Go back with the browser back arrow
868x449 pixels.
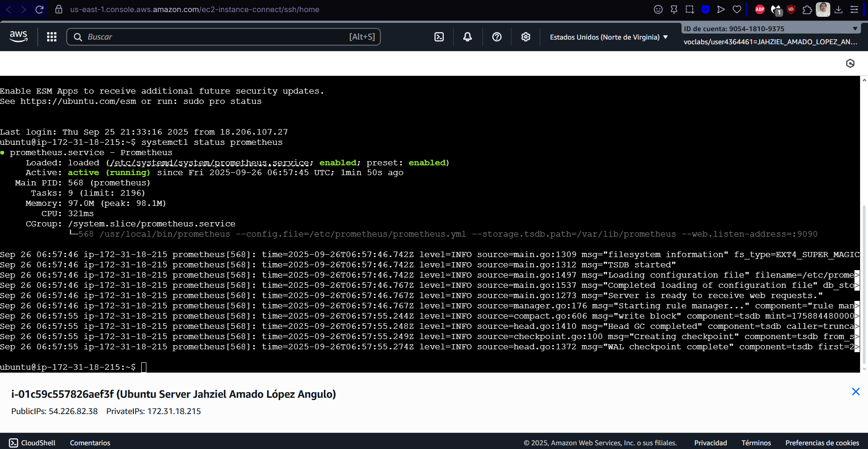[x=8, y=9]
